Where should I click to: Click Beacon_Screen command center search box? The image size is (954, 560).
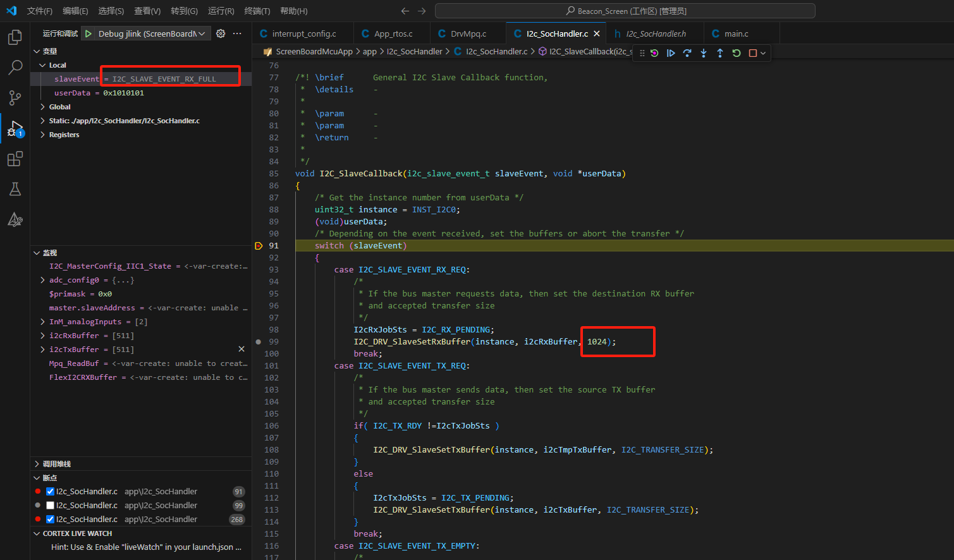point(625,11)
